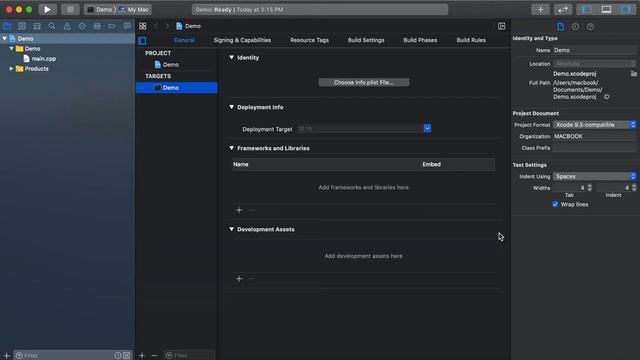Show the Quick Help inspector
640x360 pixels.
coord(590,27)
